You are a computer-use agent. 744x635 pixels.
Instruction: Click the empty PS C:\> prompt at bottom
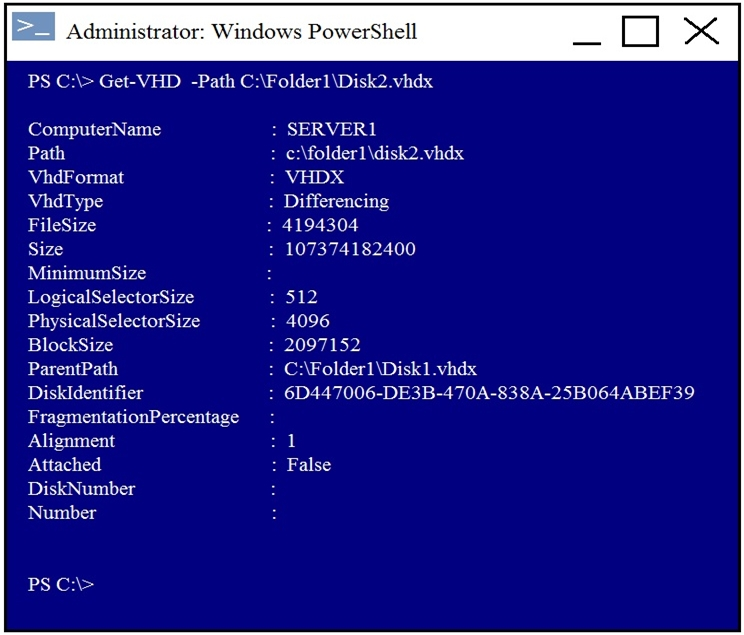(61, 584)
